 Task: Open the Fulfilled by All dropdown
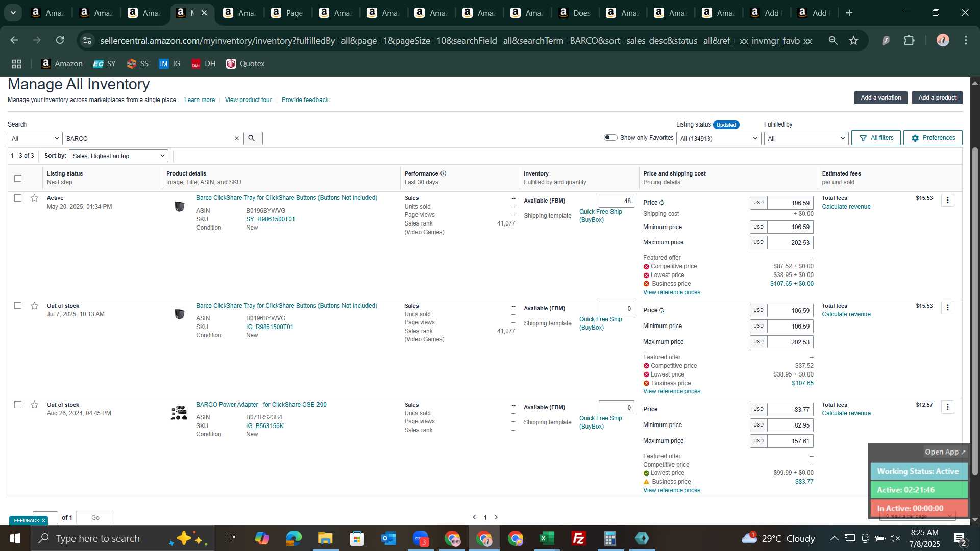point(806,138)
